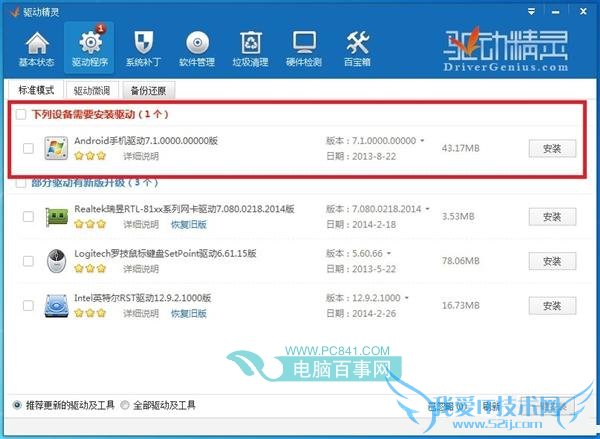Check the 下列设备需要安装驱动 group checkbox
The height and width of the screenshot is (439, 600).
21,114
